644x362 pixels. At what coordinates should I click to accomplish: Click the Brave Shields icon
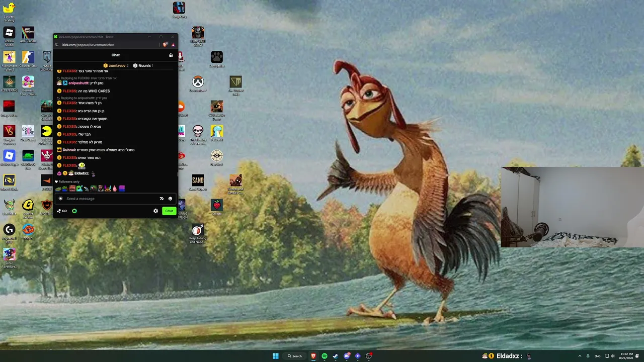tap(165, 45)
